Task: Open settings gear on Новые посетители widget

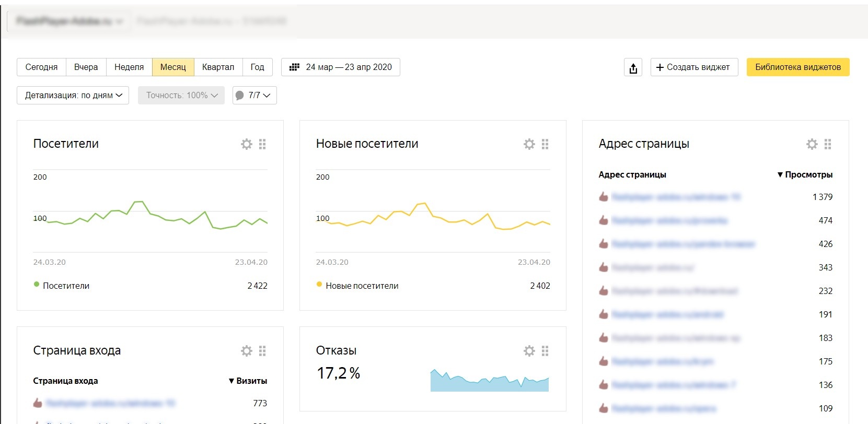Action: click(529, 144)
